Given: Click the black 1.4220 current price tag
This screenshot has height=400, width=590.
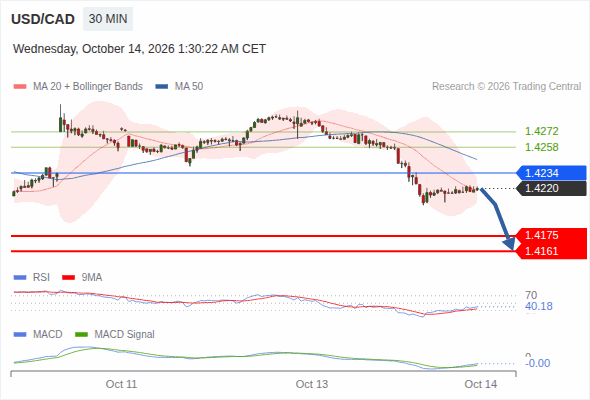Looking at the screenshot, I should pyautogui.click(x=551, y=188).
